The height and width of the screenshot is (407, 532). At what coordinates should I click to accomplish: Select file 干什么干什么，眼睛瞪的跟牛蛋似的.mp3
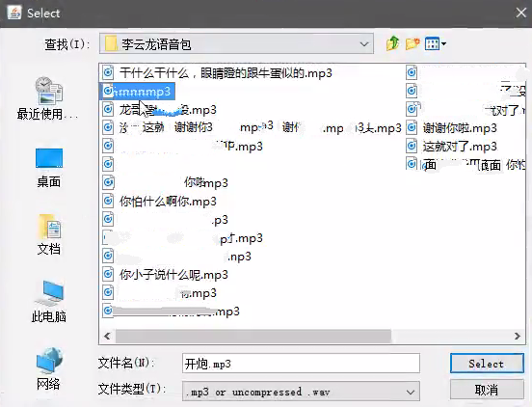pos(217,72)
